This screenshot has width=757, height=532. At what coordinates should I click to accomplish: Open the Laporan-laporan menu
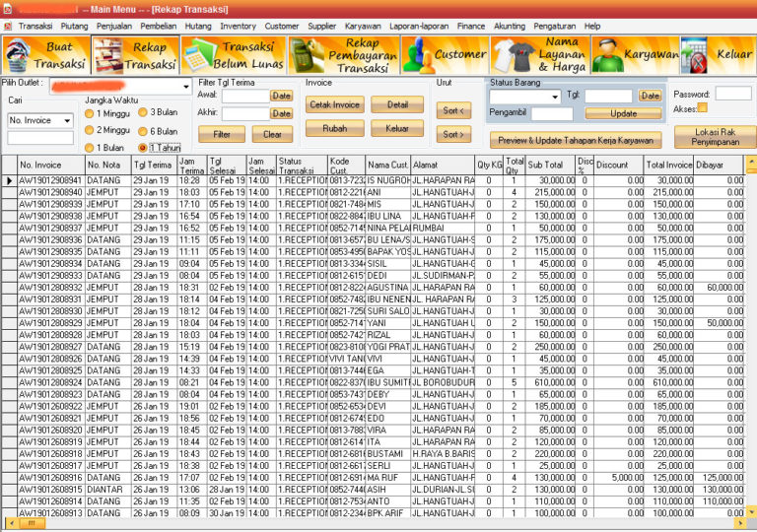pos(419,26)
